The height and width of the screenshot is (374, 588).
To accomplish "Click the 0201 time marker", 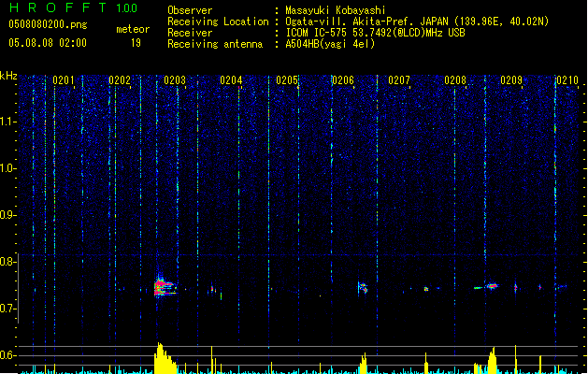I will coord(63,80).
